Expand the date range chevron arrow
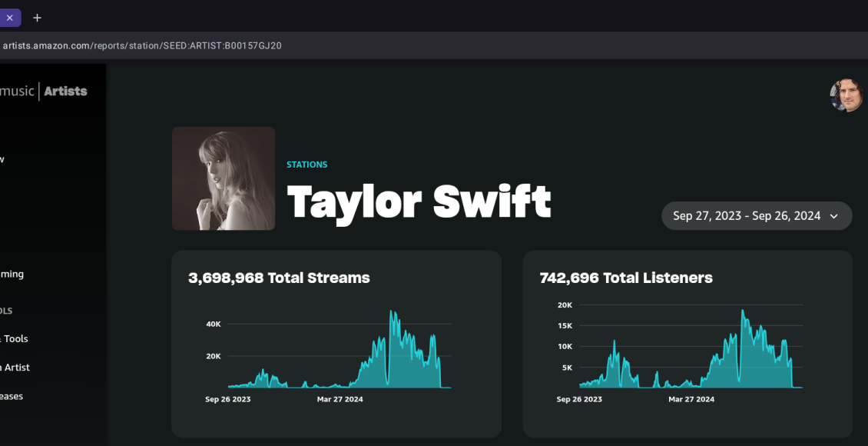 [834, 216]
